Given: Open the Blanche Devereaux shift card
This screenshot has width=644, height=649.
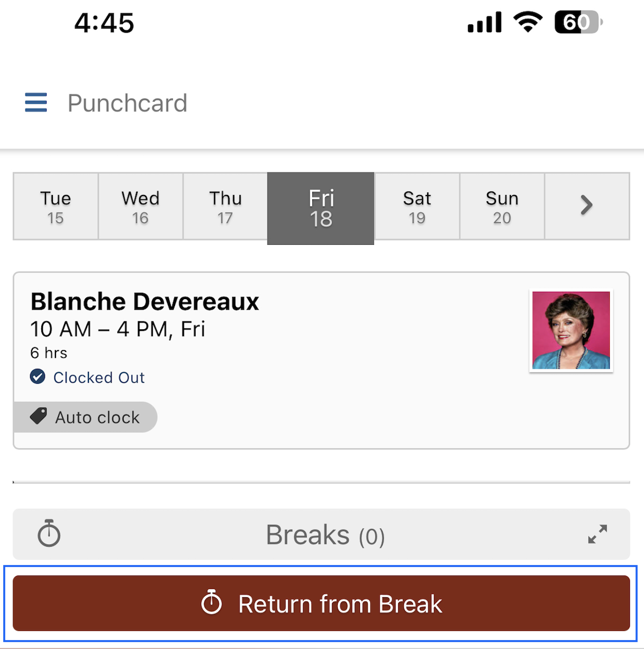Looking at the screenshot, I should [321, 360].
